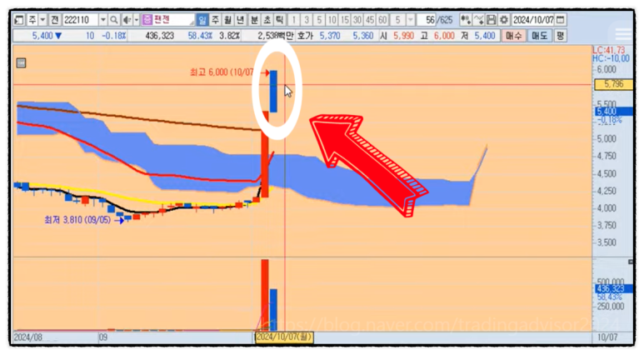Click the 2024/10/07(월) date marker on axis
Screen dimensions: 644x355
pos(284,337)
